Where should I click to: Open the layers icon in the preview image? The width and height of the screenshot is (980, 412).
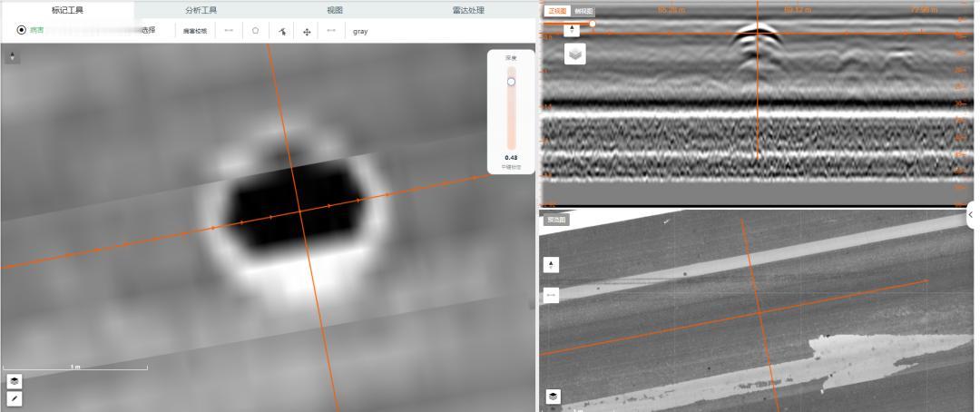point(554,397)
